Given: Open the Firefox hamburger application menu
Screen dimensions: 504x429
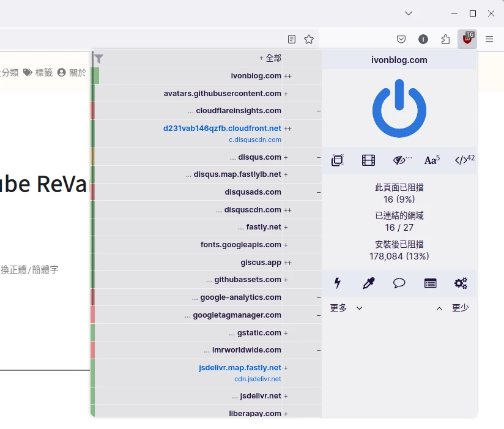Looking at the screenshot, I should (x=489, y=39).
